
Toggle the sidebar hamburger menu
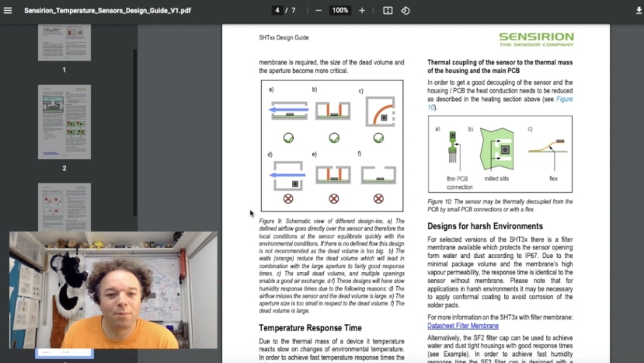click(x=8, y=10)
